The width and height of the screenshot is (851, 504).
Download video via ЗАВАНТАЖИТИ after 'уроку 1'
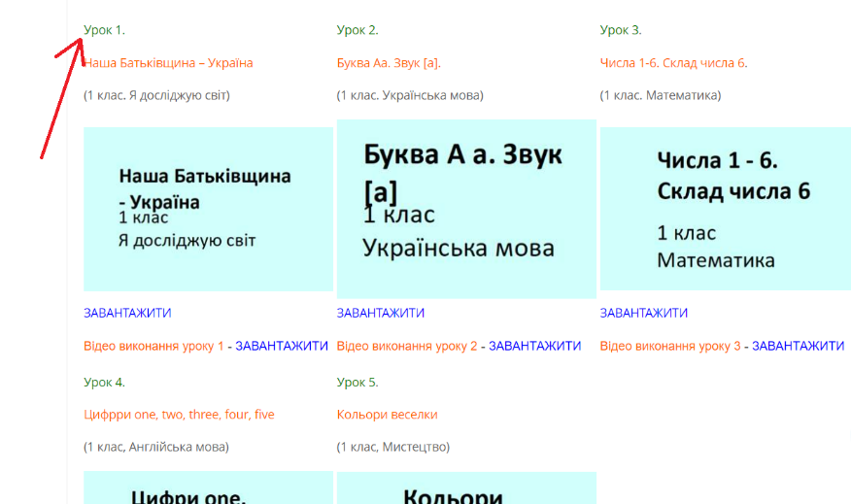[x=282, y=346]
